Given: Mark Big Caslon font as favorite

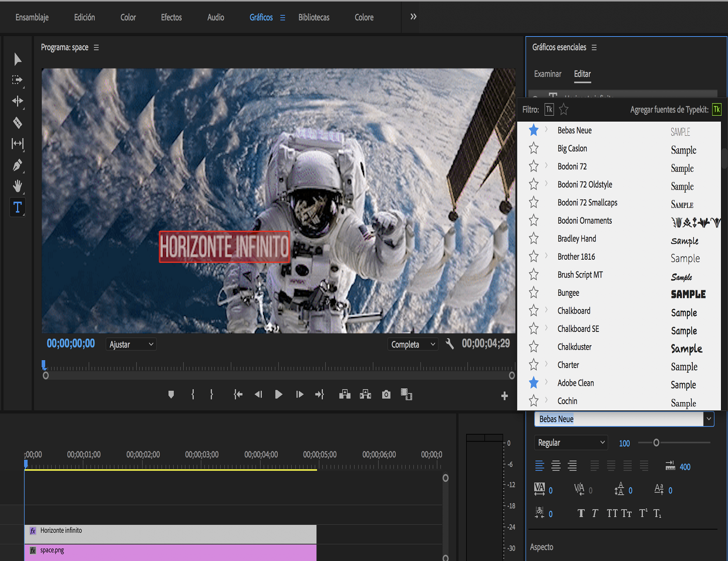Looking at the screenshot, I should pyautogui.click(x=534, y=148).
